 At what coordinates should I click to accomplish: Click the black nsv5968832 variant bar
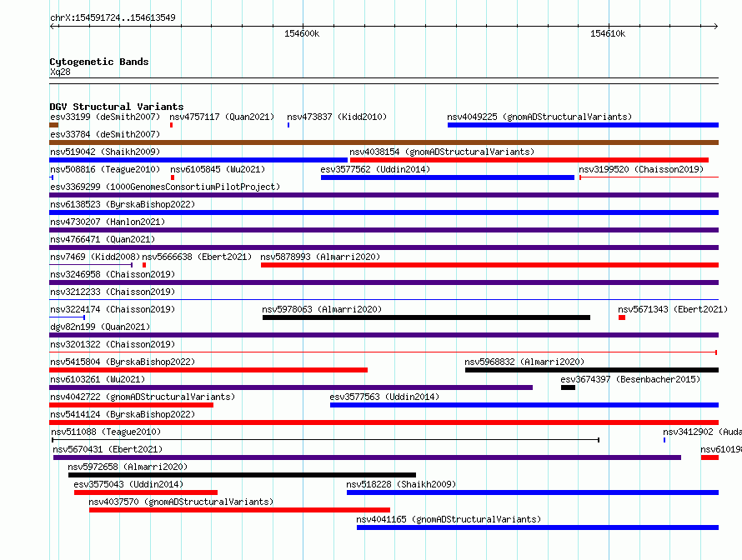592,370
